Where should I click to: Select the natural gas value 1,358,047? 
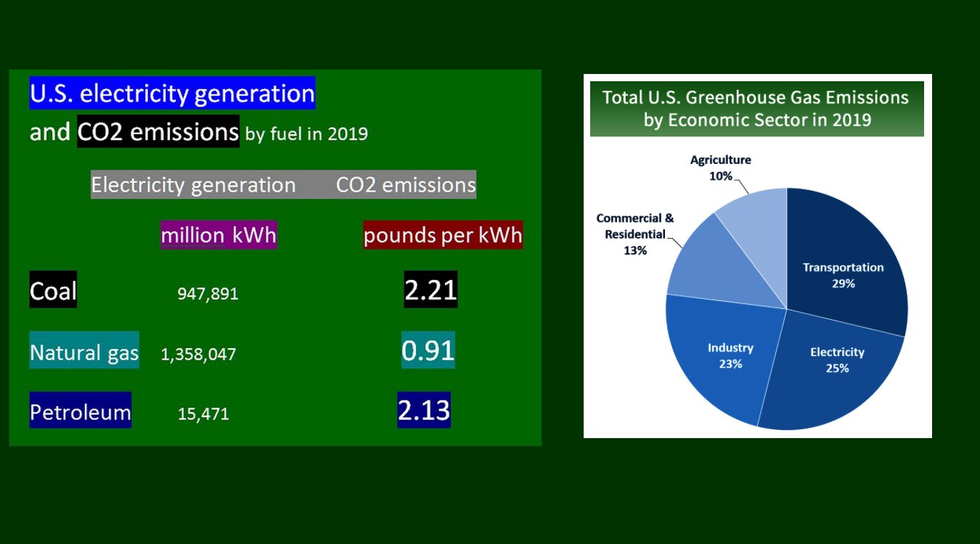[198, 354]
